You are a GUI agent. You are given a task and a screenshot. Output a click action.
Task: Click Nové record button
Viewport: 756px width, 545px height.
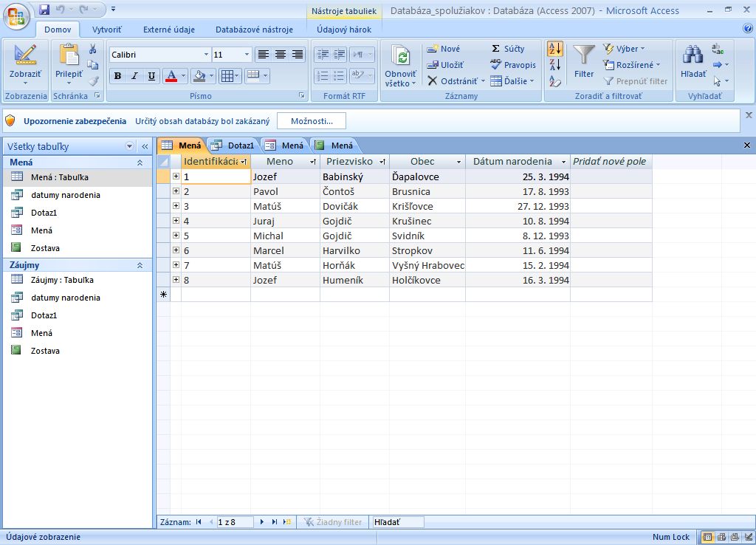coord(444,49)
